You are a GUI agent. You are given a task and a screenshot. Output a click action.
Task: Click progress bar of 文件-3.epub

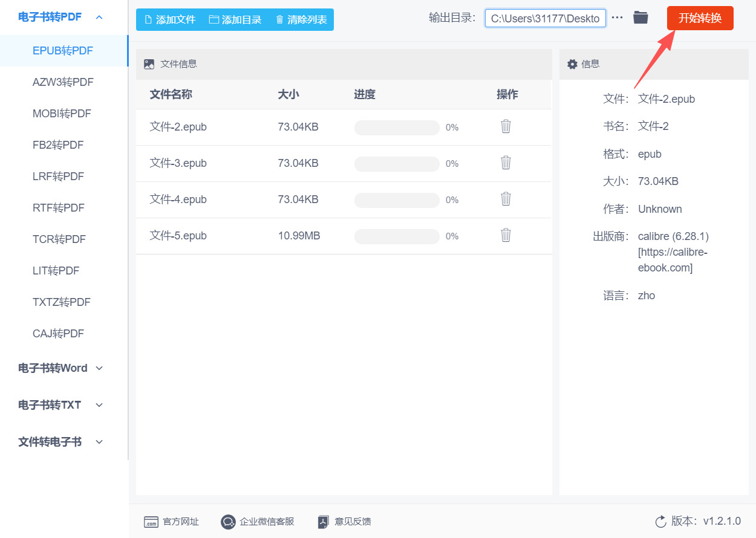click(x=397, y=164)
